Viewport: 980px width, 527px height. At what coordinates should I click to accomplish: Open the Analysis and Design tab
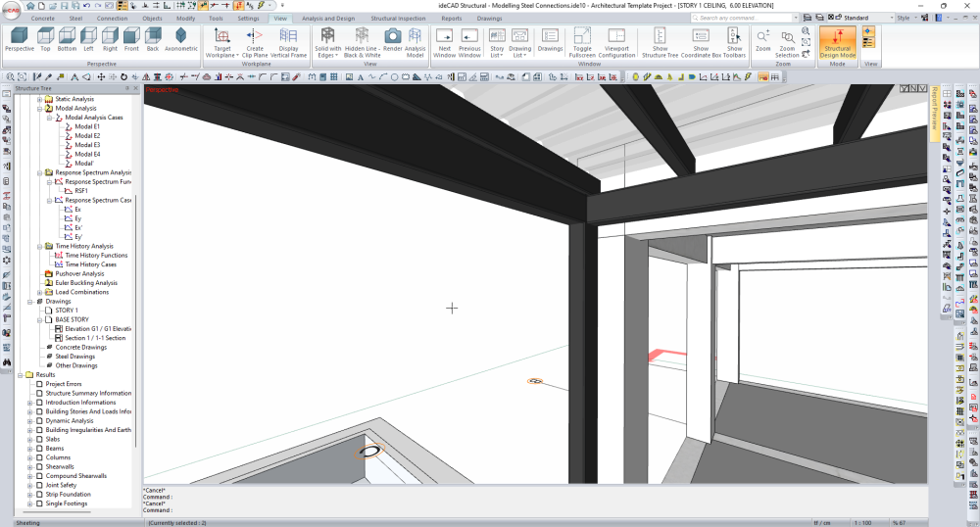[327, 19]
